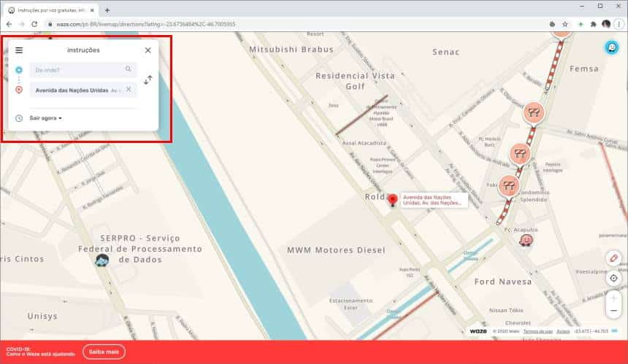Viewport: 628px width, 364px height.
Task: Click the road closure marker near Condomínio Splendido
Action: (x=509, y=187)
